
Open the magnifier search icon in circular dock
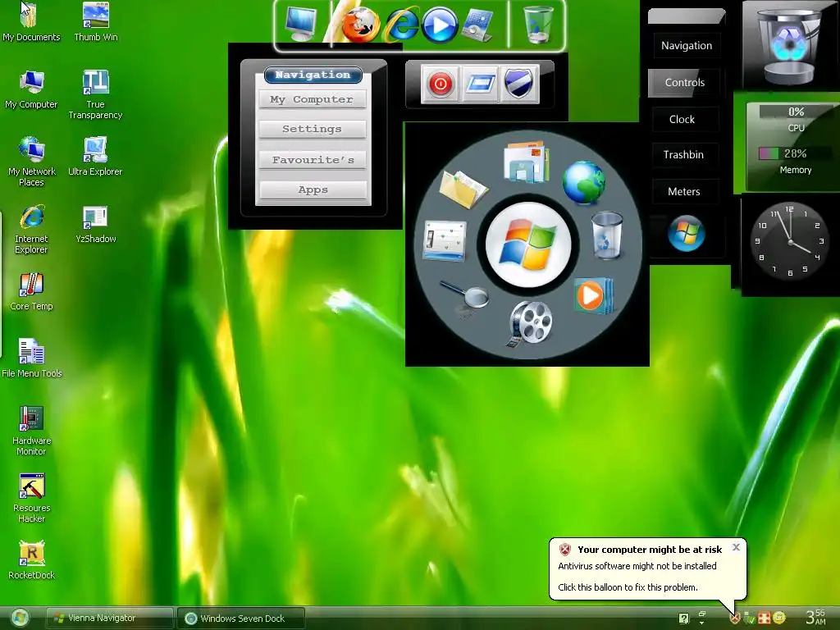point(465,297)
